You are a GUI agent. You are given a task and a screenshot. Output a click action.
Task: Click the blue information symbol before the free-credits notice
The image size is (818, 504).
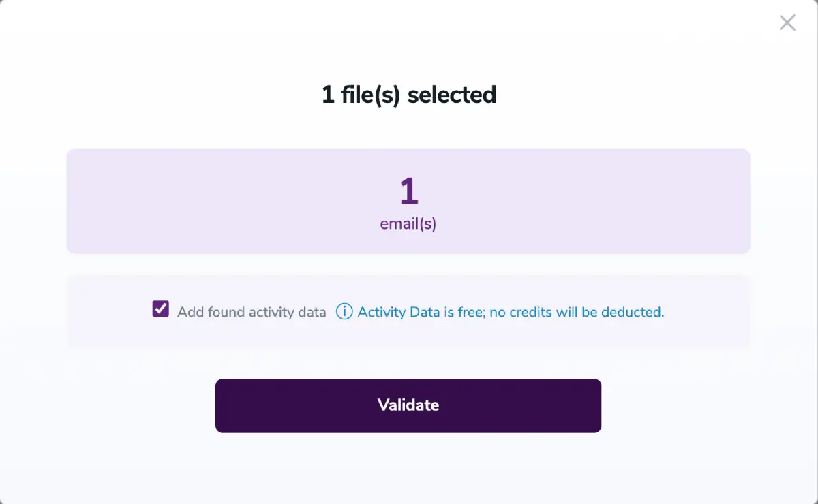tap(344, 312)
